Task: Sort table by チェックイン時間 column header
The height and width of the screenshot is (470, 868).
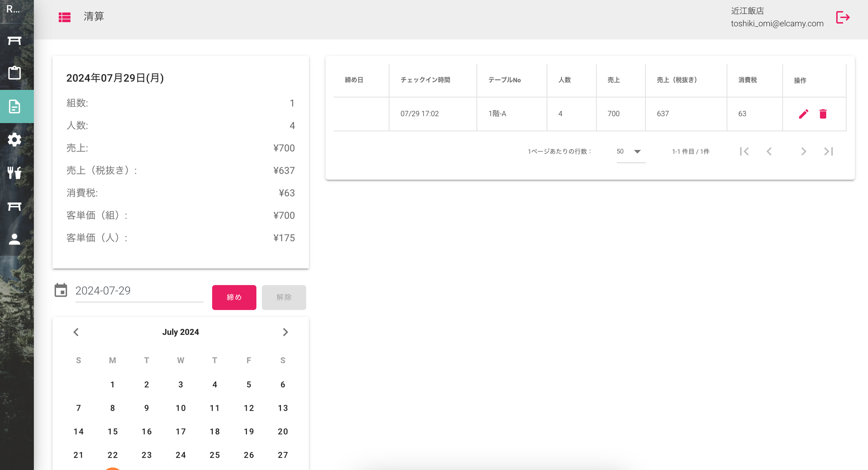Action: [x=425, y=80]
